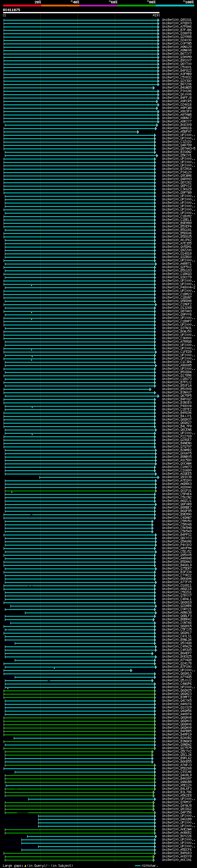Select the UniRef100_B7FU90 hit

(176, 667)
